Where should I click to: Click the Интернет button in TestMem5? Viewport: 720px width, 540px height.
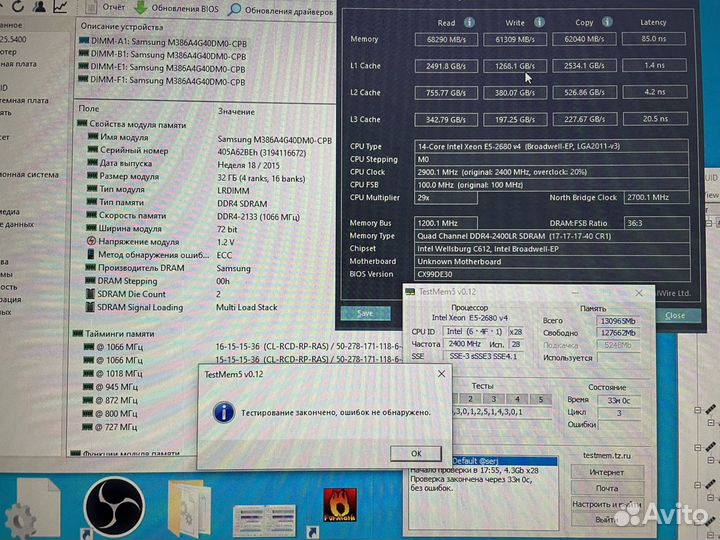[x=607, y=472]
